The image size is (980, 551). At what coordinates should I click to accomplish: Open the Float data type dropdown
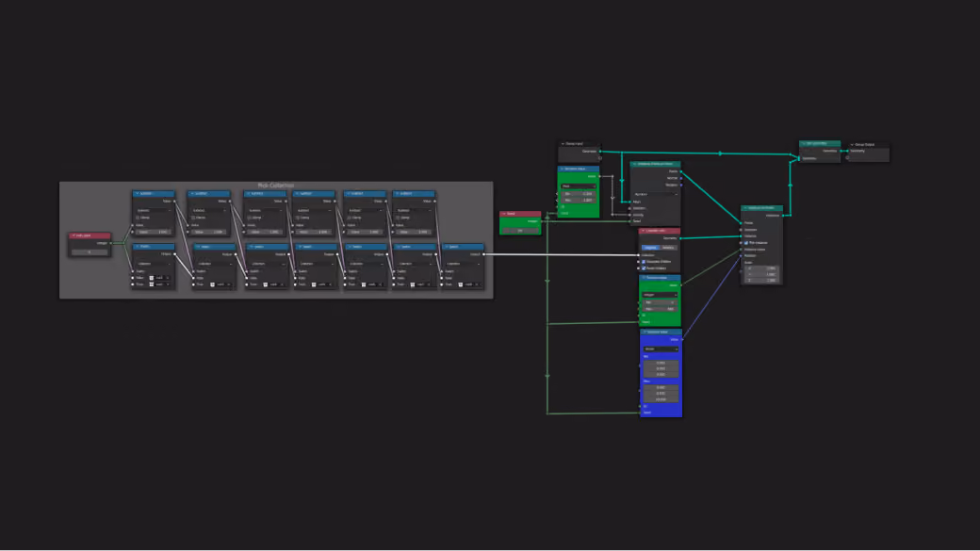tap(579, 186)
